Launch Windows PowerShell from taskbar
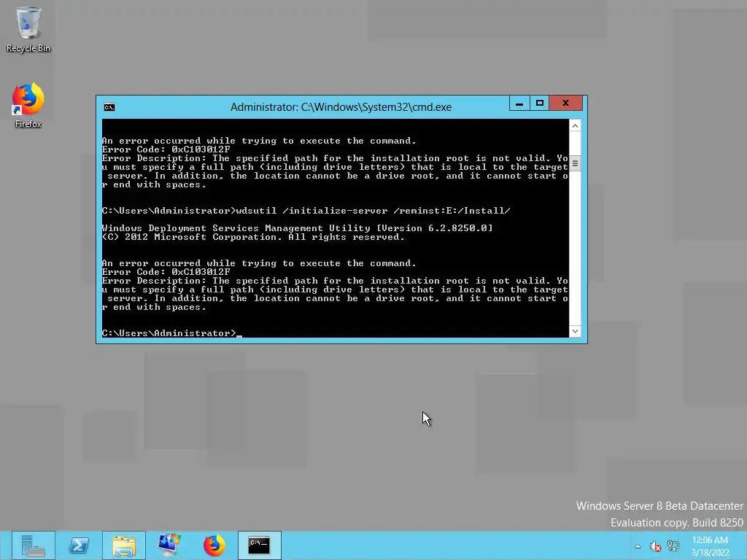The height and width of the screenshot is (560, 747). [x=79, y=545]
